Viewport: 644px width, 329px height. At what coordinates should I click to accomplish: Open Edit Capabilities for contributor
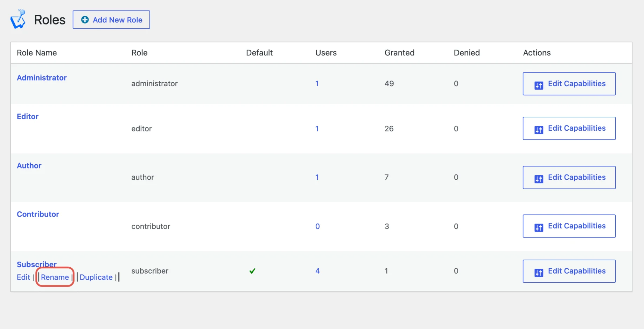[x=569, y=226]
